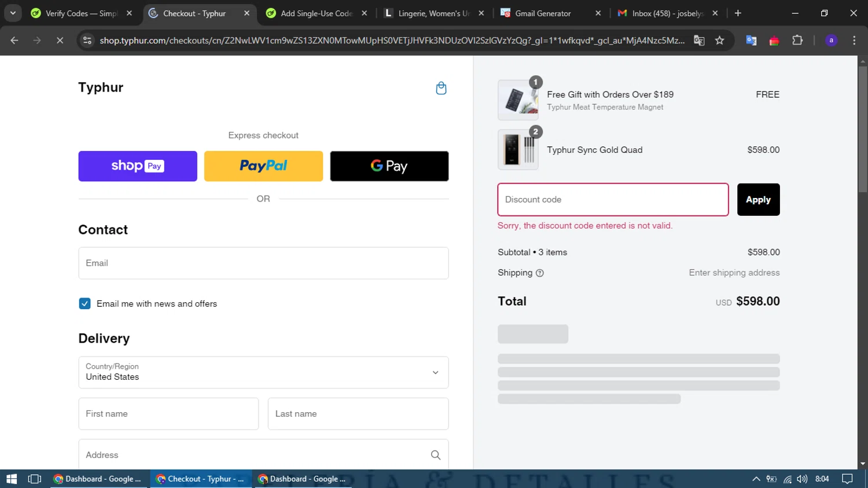Bookmark this page with the star icon
Image resolution: width=868 pixels, height=488 pixels.
719,40
